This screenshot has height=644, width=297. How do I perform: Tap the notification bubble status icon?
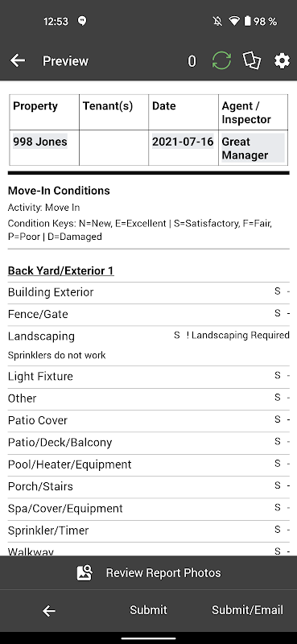click(82, 21)
